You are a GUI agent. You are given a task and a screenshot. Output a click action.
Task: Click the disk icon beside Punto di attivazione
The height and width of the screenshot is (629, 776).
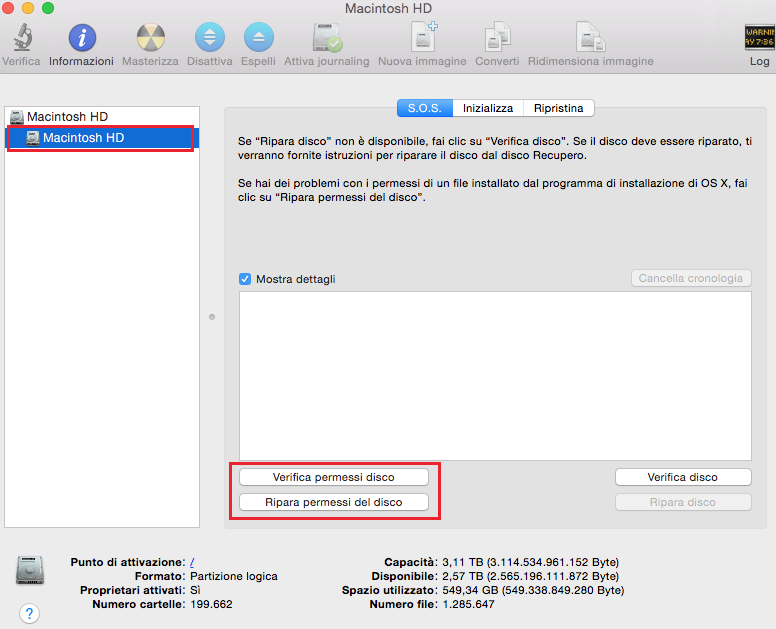tap(30, 570)
